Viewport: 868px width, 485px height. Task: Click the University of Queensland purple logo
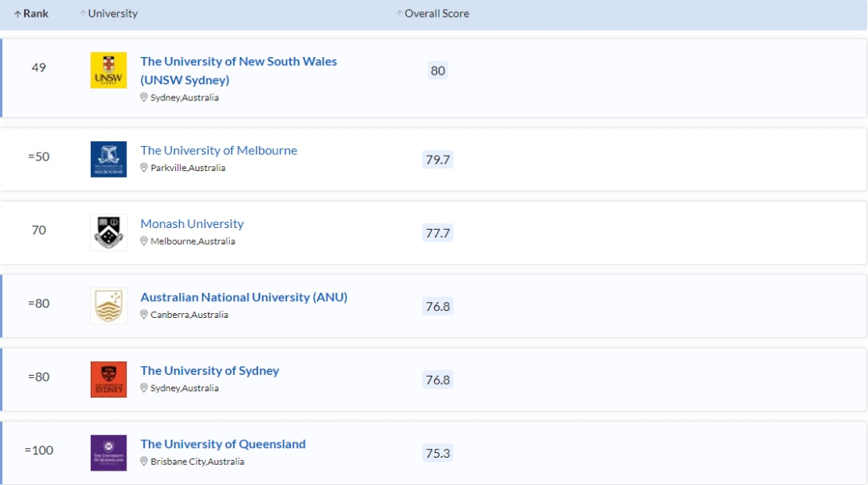pos(108,453)
